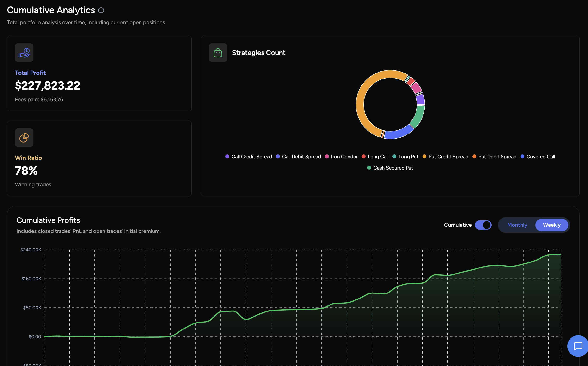Switch to the Monthly view
Screen dimensions: 588x366
[x=517, y=225]
